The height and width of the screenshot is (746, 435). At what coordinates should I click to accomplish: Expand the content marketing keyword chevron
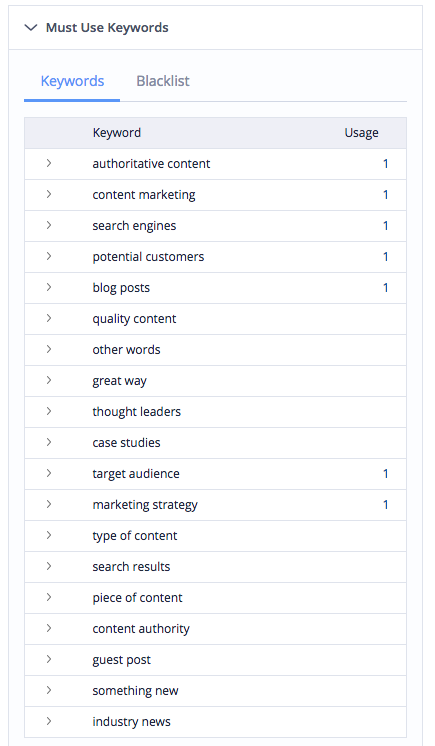tap(49, 194)
